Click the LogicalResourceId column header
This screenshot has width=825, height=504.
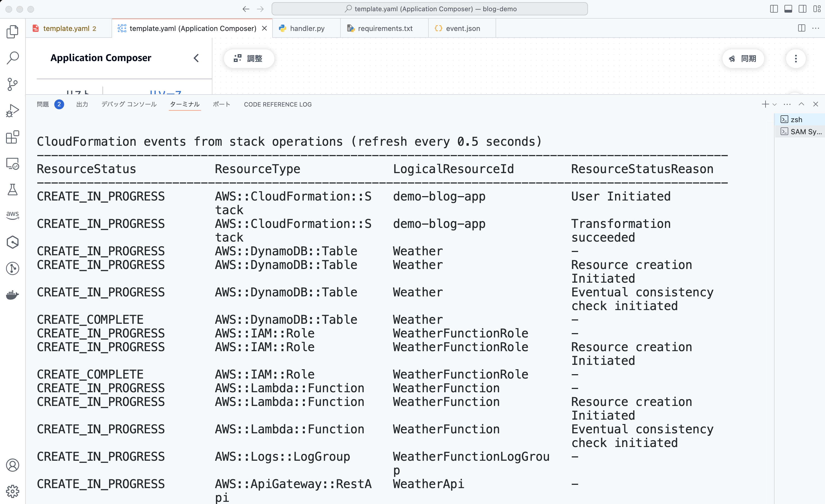[x=453, y=169]
